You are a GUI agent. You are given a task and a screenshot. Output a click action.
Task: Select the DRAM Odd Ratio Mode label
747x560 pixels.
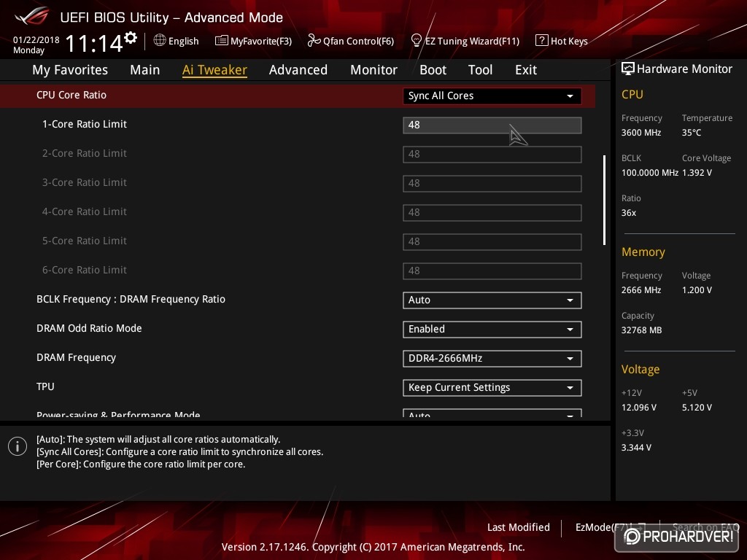(89, 328)
